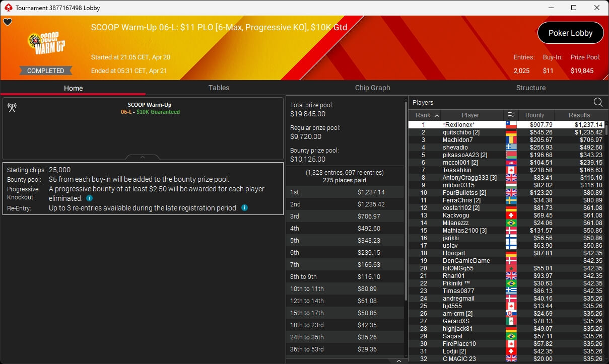Click the flag beside quitschibo [2]

click(x=511, y=132)
